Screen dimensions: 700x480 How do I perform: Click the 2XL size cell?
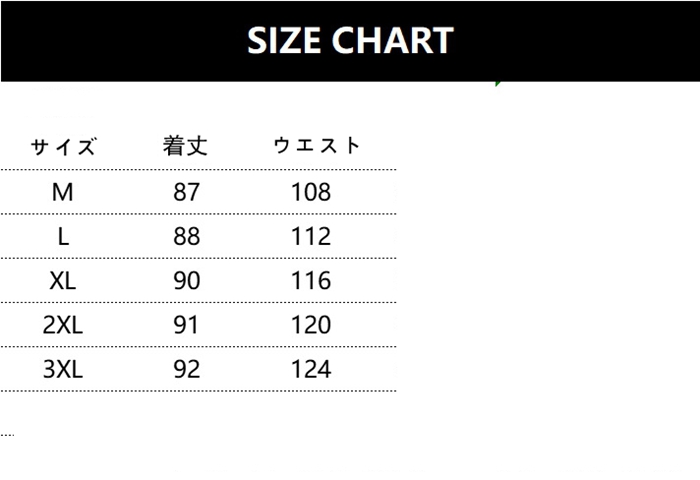[x=63, y=325]
